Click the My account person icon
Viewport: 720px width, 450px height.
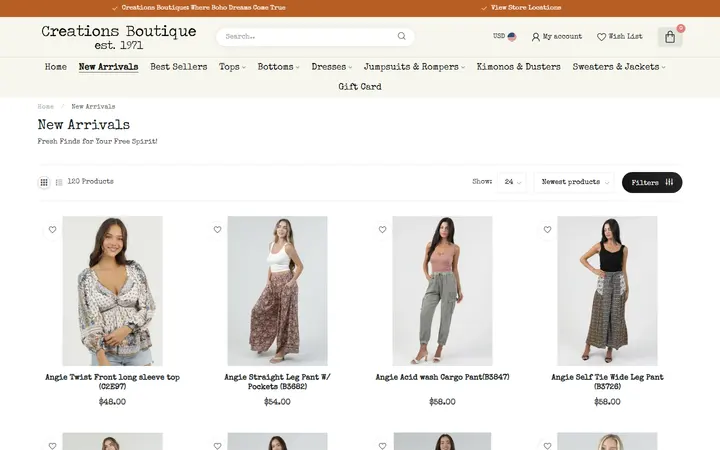(x=535, y=37)
